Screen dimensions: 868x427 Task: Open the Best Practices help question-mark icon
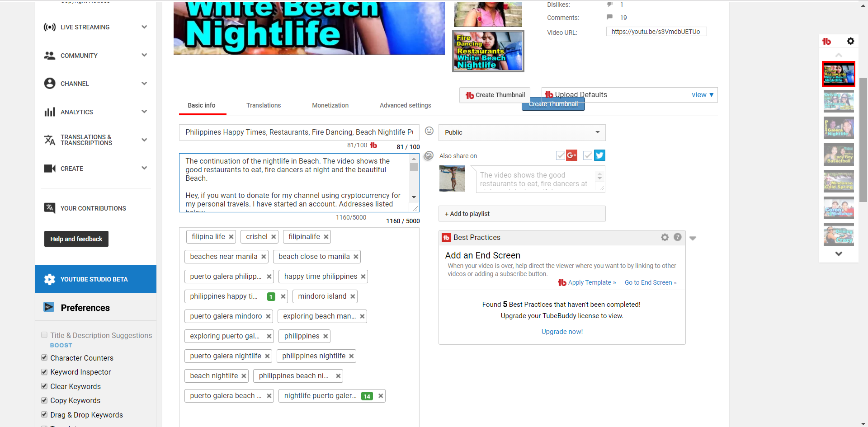pos(678,237)
